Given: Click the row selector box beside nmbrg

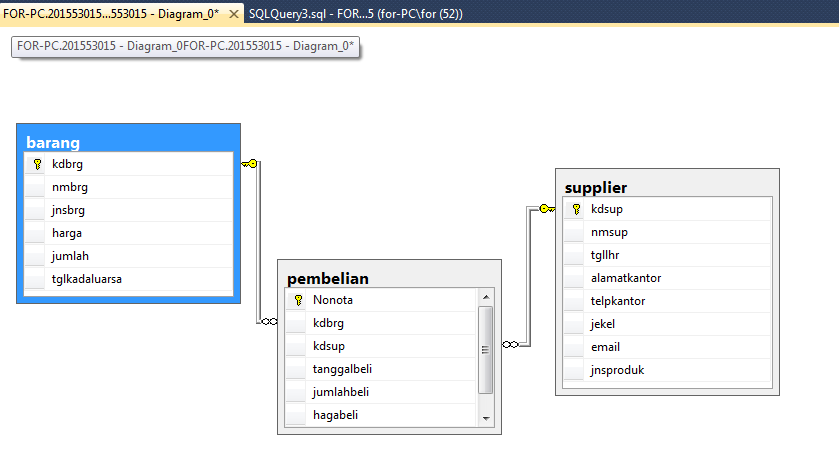Looking at the screenshot, I should click(x=35, y=187).
